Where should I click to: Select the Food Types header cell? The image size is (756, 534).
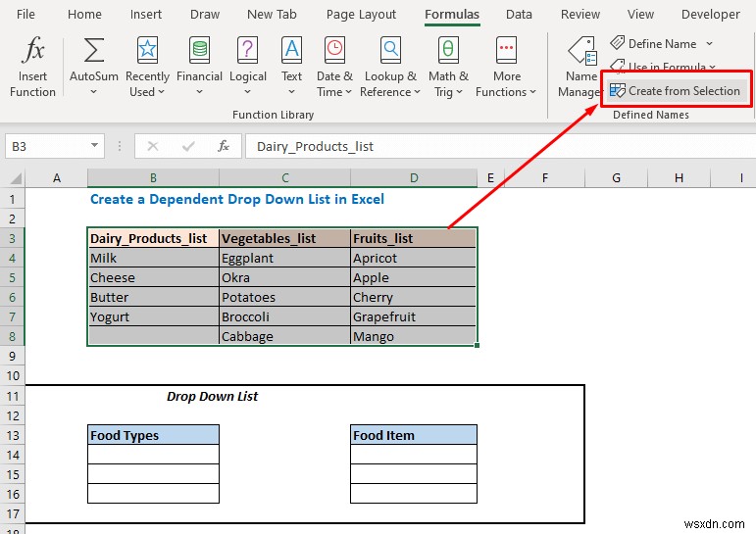(x=153, y=435)
